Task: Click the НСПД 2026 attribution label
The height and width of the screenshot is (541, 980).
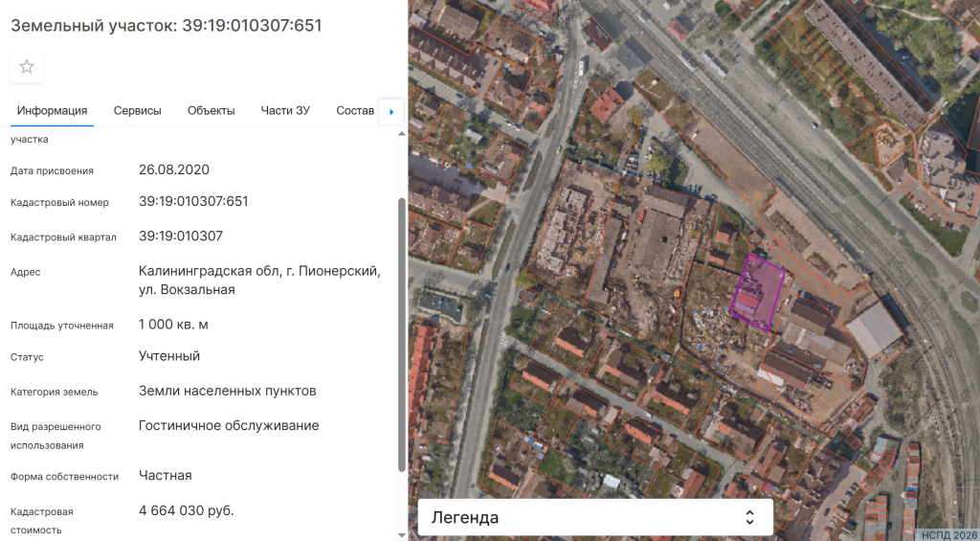Action: point(948,534)
